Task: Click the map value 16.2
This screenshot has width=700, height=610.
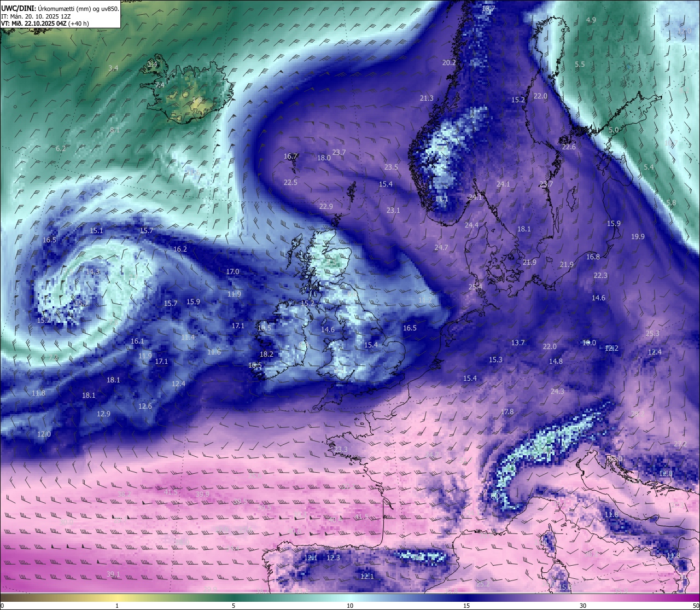Action: (180, 249)
